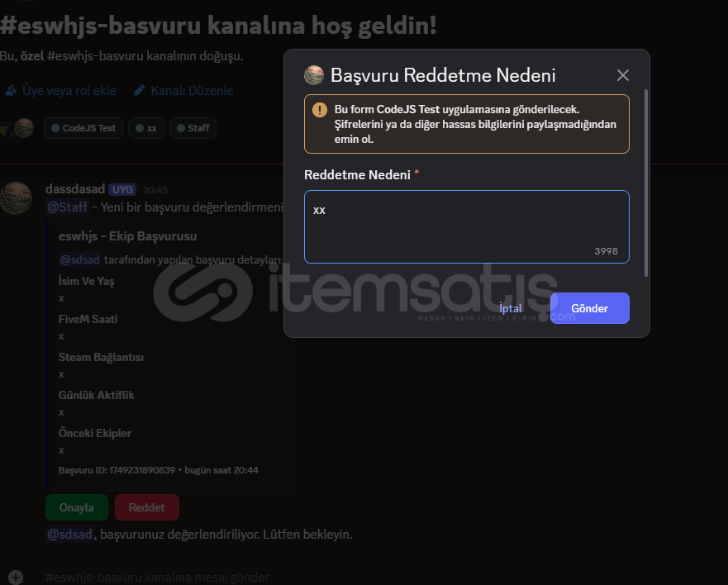Click the app avatar beside dialog title
728x585 pixels.
314,75
